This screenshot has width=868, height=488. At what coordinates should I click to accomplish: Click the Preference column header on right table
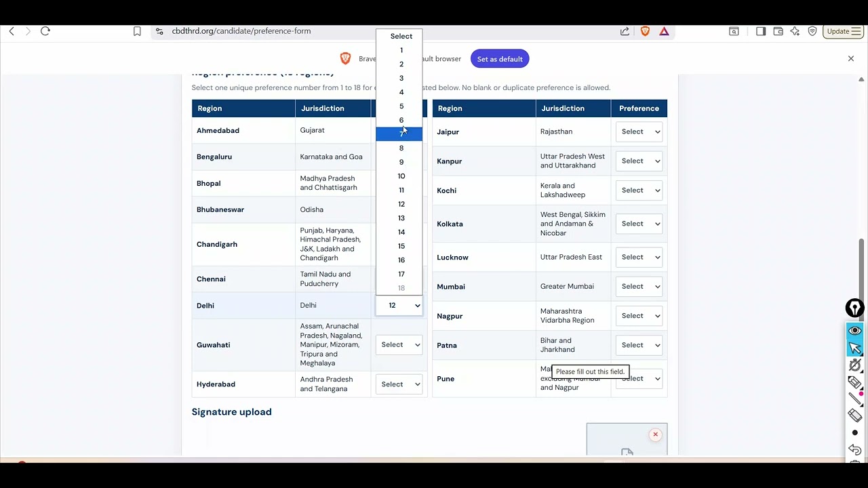click(x=639, y=108)
